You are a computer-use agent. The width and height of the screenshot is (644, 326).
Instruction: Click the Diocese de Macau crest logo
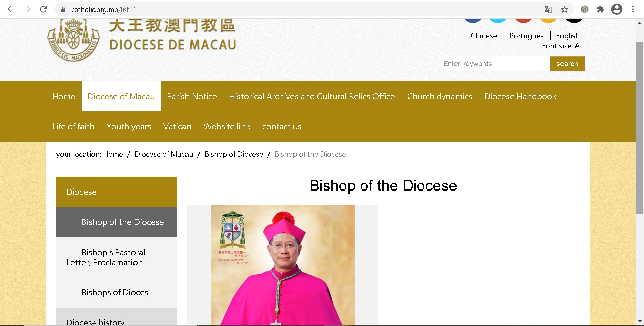tap(73, 40)
